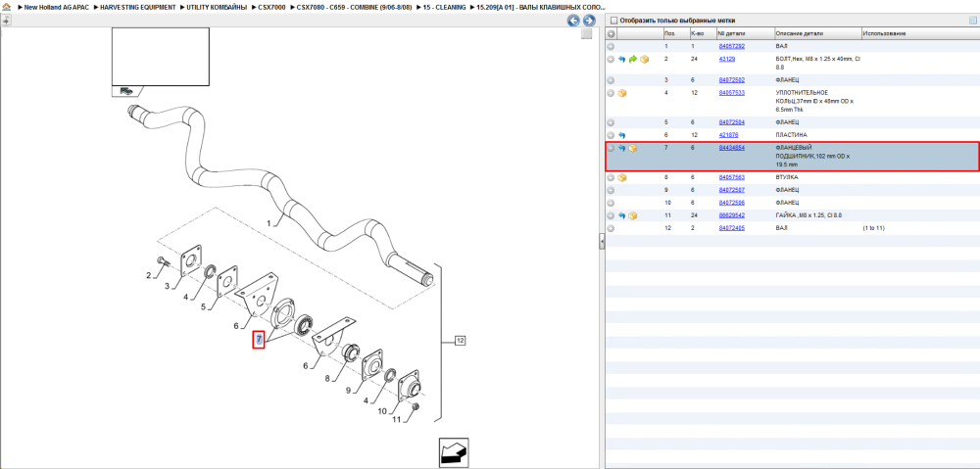
Task: Go to the home page icon
Action: [x=6, y=7]
